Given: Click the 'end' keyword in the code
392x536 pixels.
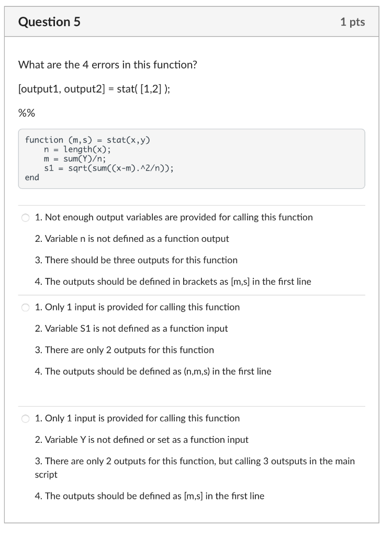Looking at the screenshot, I should (32, 177).
